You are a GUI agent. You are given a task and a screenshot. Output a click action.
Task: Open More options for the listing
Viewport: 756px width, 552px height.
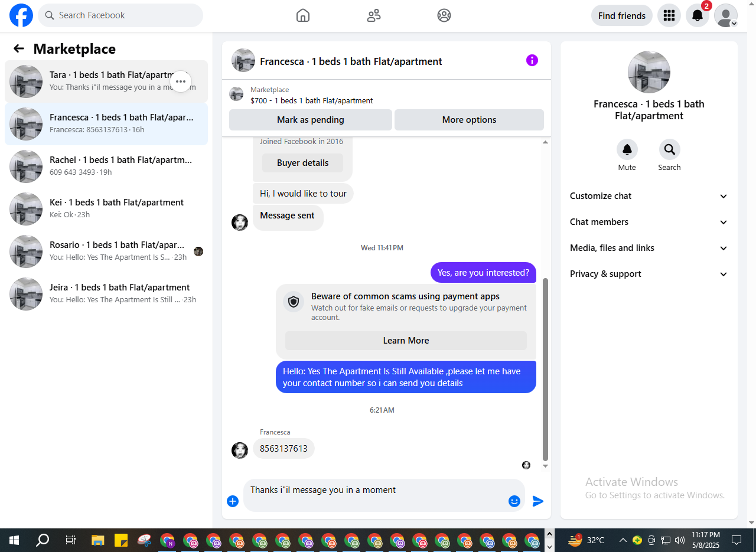pyautogui.click(x=470, y=120)
